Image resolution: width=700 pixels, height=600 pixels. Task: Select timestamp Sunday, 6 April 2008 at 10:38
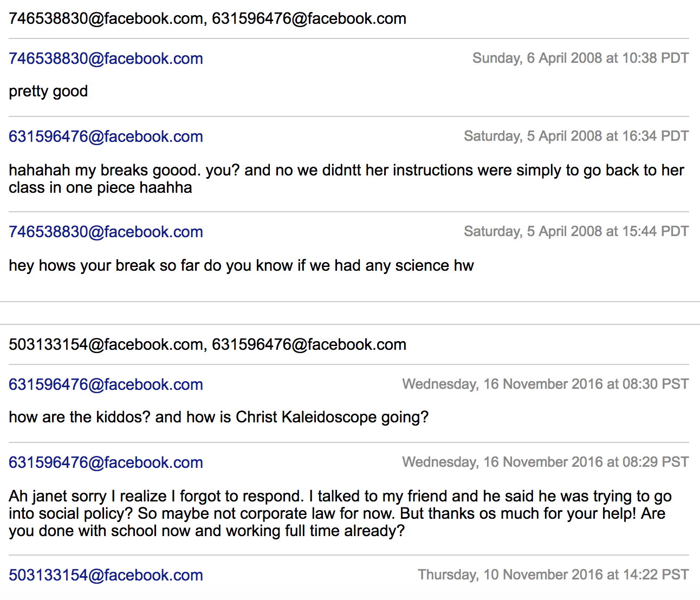pyautogui.click(x=580, y=58)
